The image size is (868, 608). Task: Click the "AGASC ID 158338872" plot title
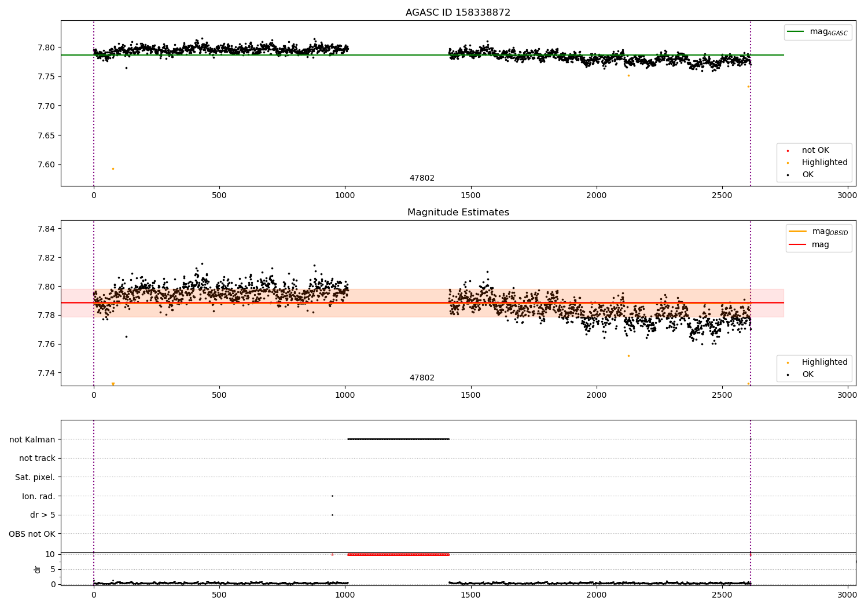click(x=458, y=13)
